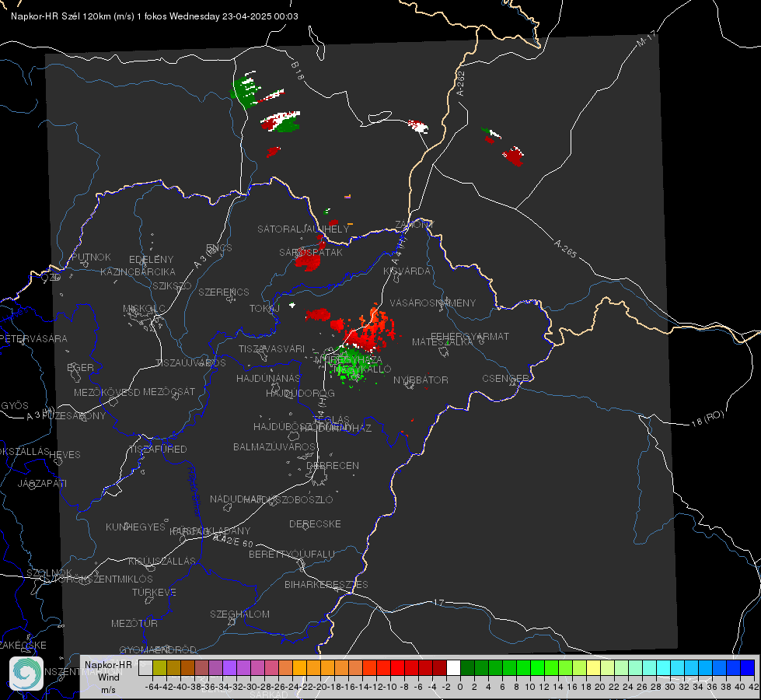
Task: Click the '18 (RO)' road label
Action: (707, 418)
